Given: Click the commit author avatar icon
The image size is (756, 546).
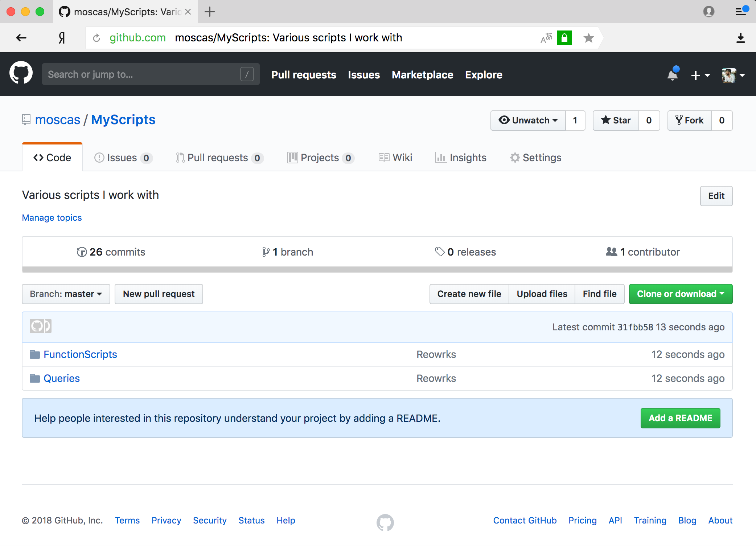Looking at the screenshot, I should coord(41,326).
